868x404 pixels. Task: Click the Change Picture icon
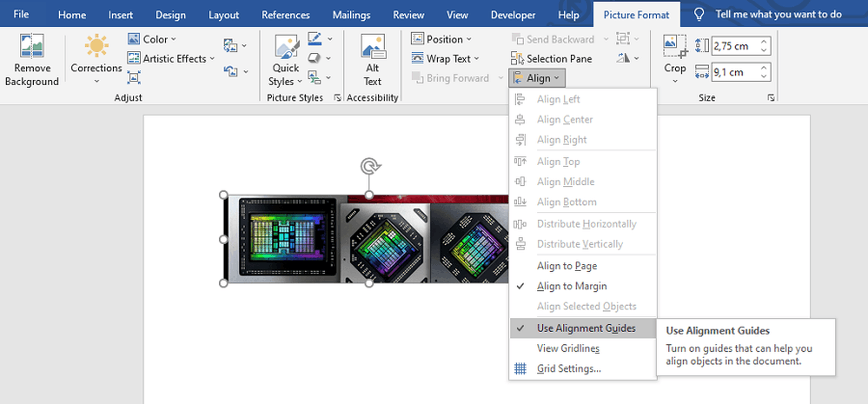point(230,45)
